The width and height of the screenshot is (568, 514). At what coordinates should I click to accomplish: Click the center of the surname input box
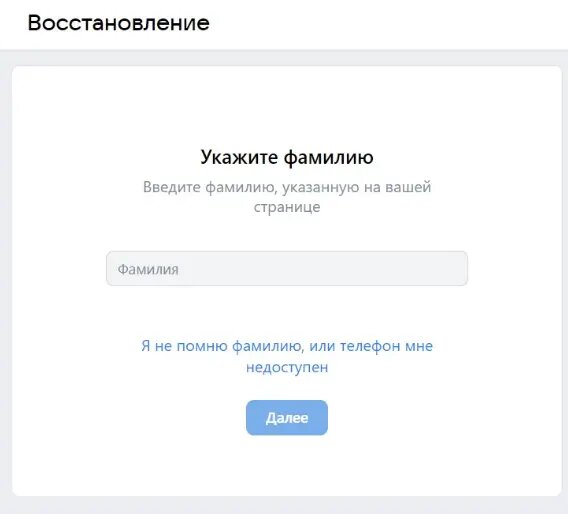(287, 268)
